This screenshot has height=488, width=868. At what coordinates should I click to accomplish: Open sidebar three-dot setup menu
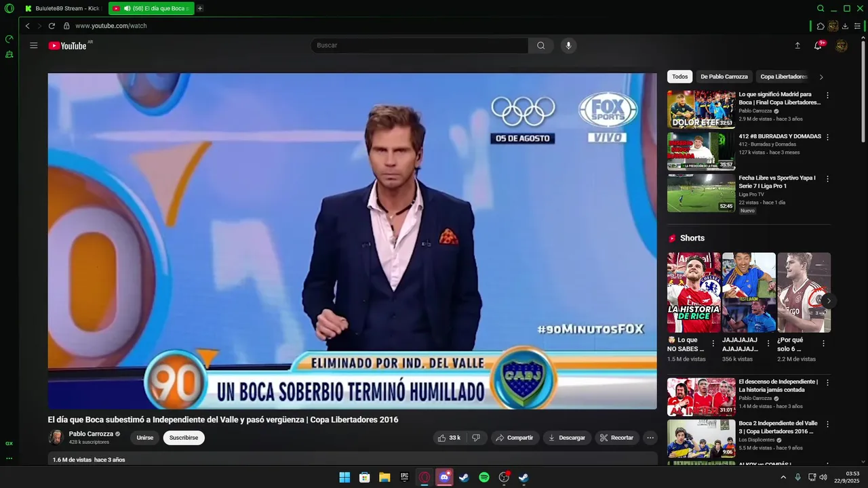[9, 458]
